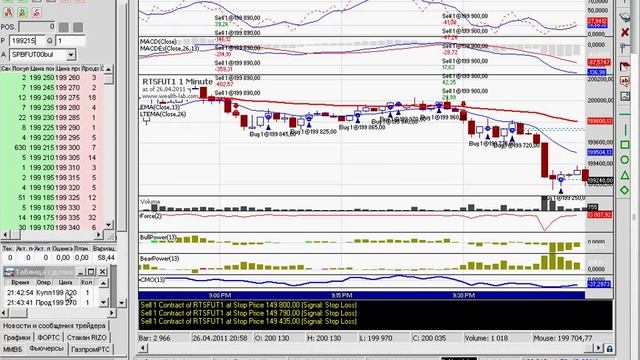The image size is (640, 360).
Task: Click the orange trader icon above POS
Action: tap(8, 13)
